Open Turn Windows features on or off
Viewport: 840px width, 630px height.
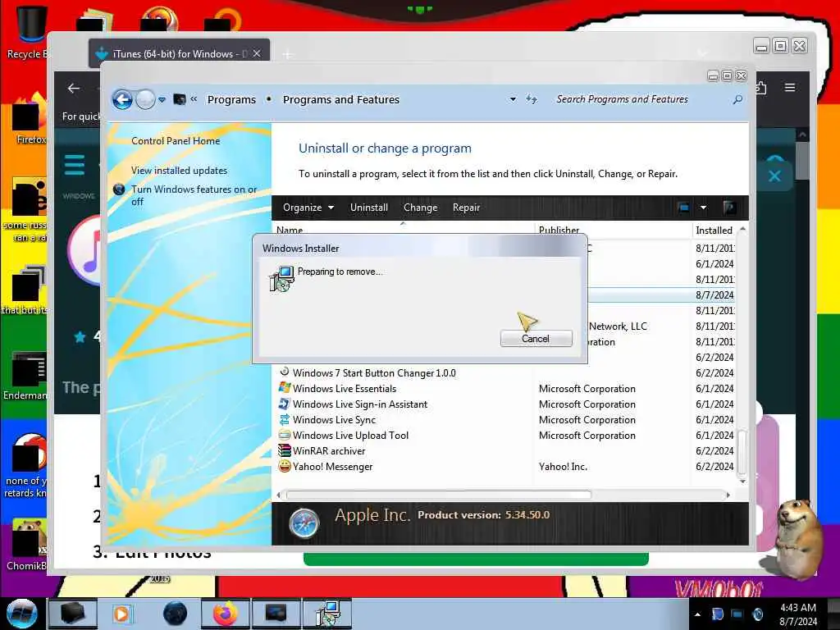pyautogui.click(x=194, y=195)
